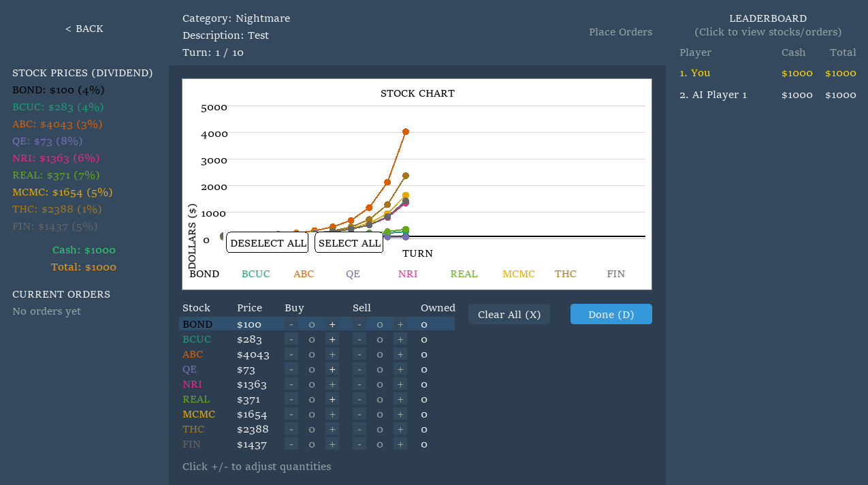The image size is (868, 485).
Task: Decrease THC sell quantity with minus
Action: tap(359, 429)
